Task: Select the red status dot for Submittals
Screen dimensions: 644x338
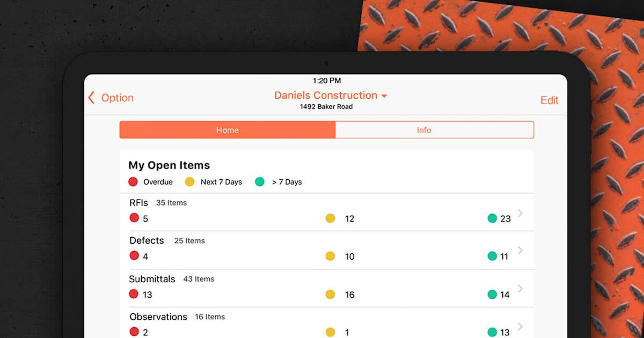Action: pyautogui.click(x=134, y=294)
